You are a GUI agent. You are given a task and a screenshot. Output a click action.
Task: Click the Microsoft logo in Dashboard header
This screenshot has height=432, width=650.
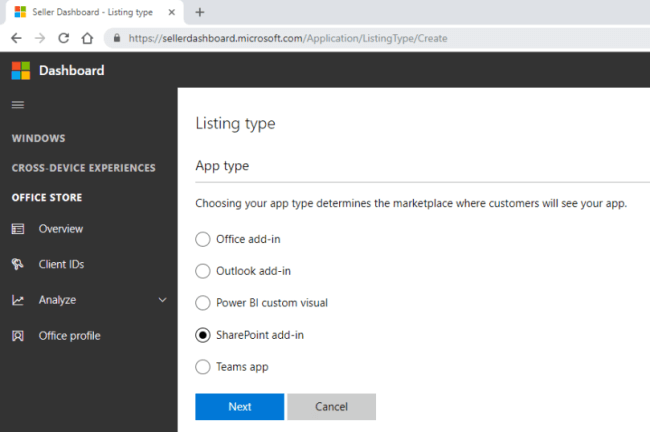[21, 70]
